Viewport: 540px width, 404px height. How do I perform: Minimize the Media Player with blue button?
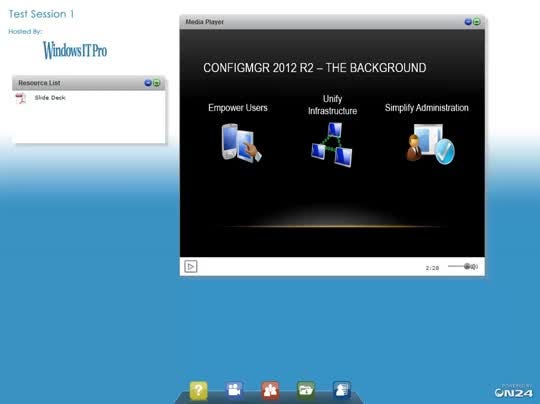point(468,22)
